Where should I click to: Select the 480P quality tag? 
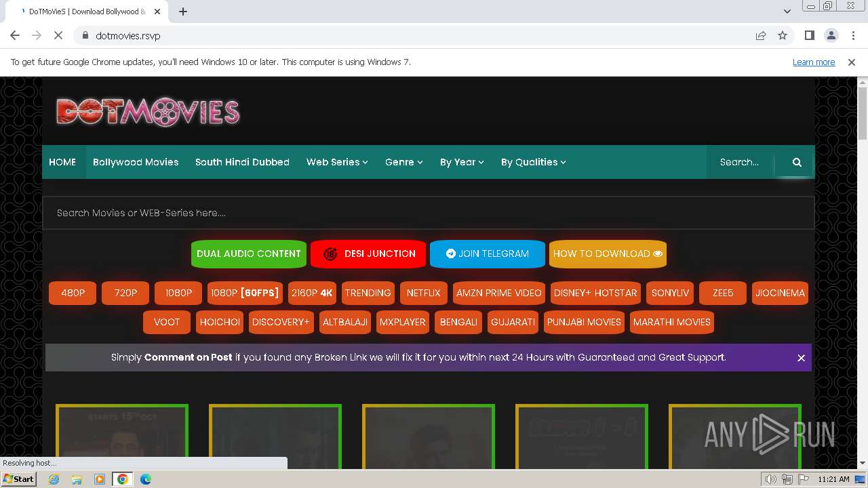[x=73, y=293]
